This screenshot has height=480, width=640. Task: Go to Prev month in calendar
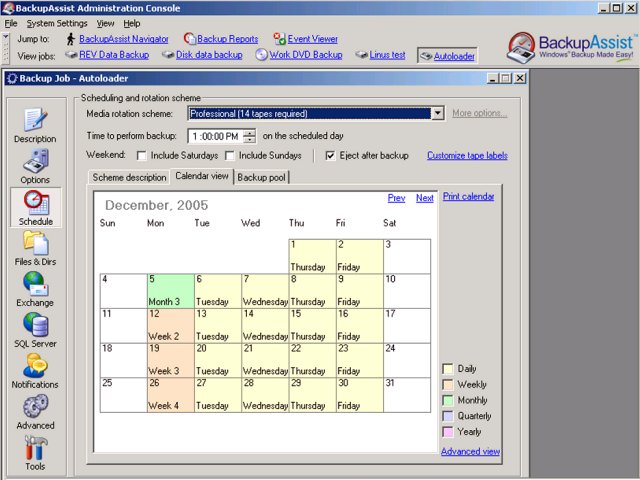396,198
